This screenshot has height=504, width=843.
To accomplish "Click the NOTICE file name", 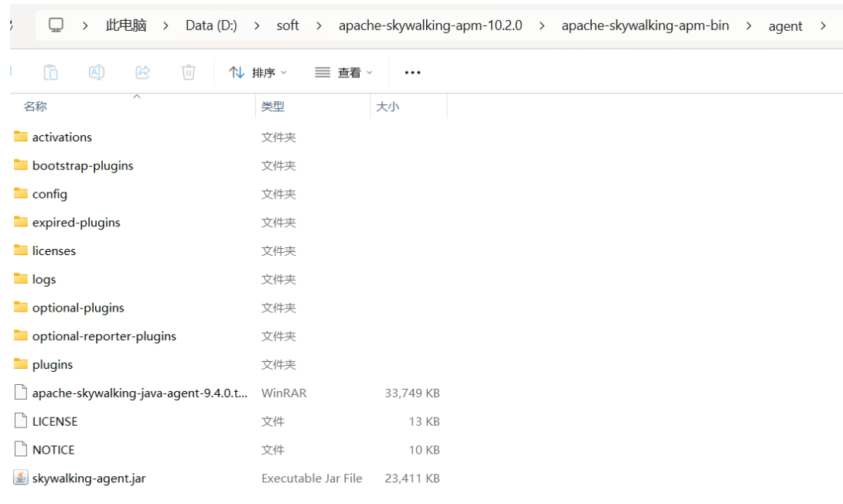I will click(x=53, y=450).
